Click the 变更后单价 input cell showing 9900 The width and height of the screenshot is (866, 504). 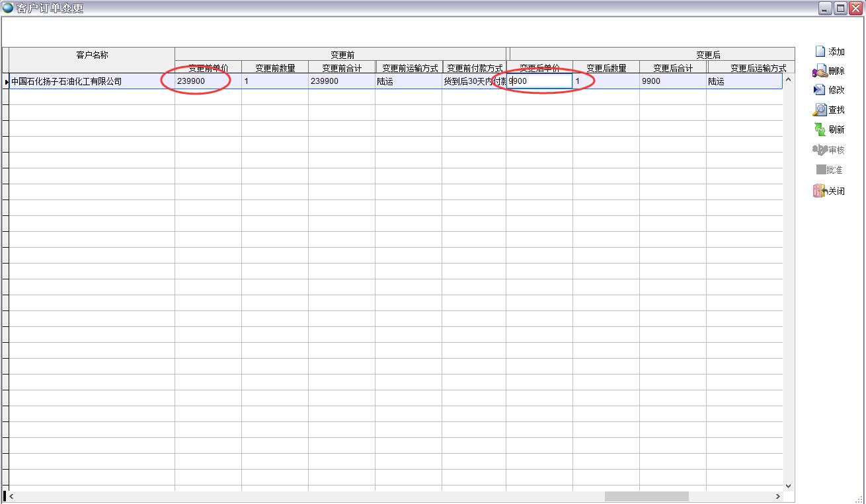tap(539, 81)
